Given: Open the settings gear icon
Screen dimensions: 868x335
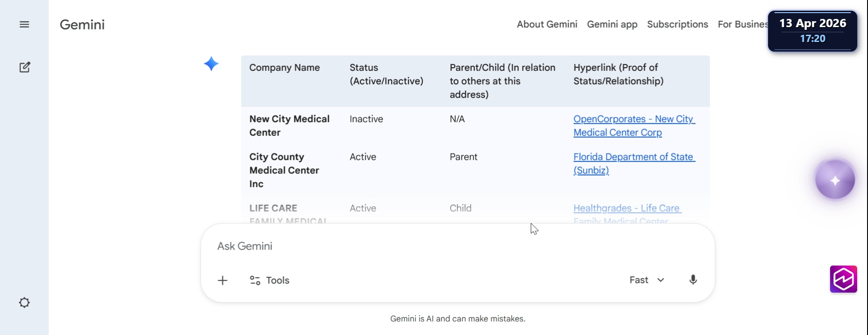Looking at the screenshot, I should click(24, 302).
